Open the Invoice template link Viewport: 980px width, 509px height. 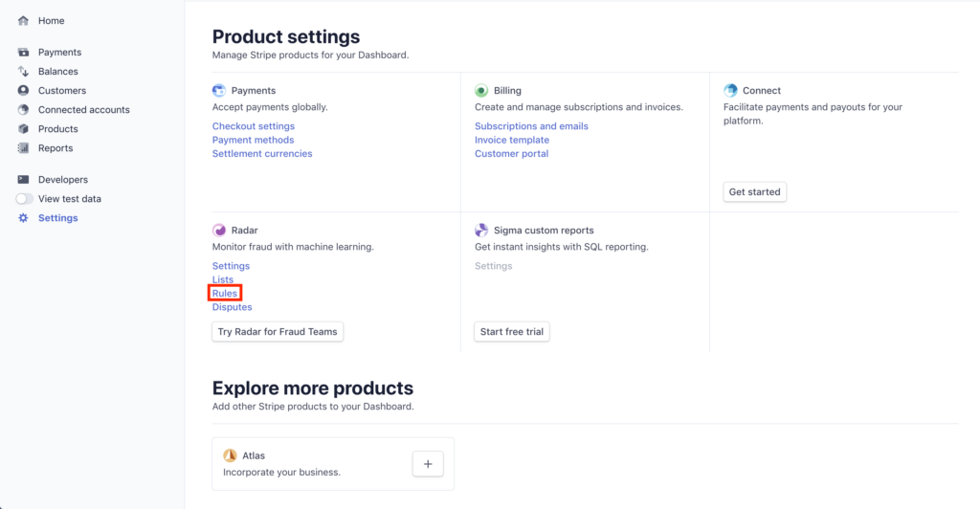tap(512, 140)
